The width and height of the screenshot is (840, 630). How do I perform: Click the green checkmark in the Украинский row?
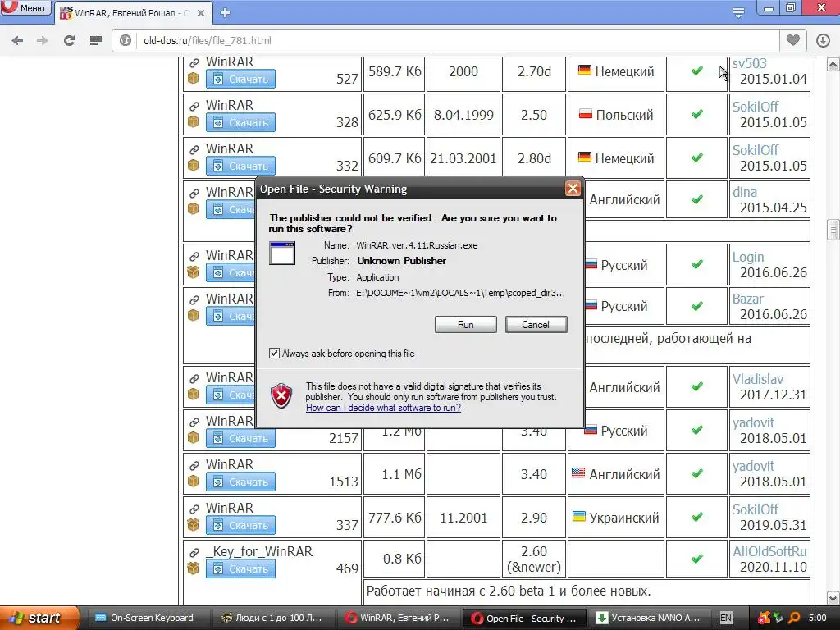[x=696, y=517]
